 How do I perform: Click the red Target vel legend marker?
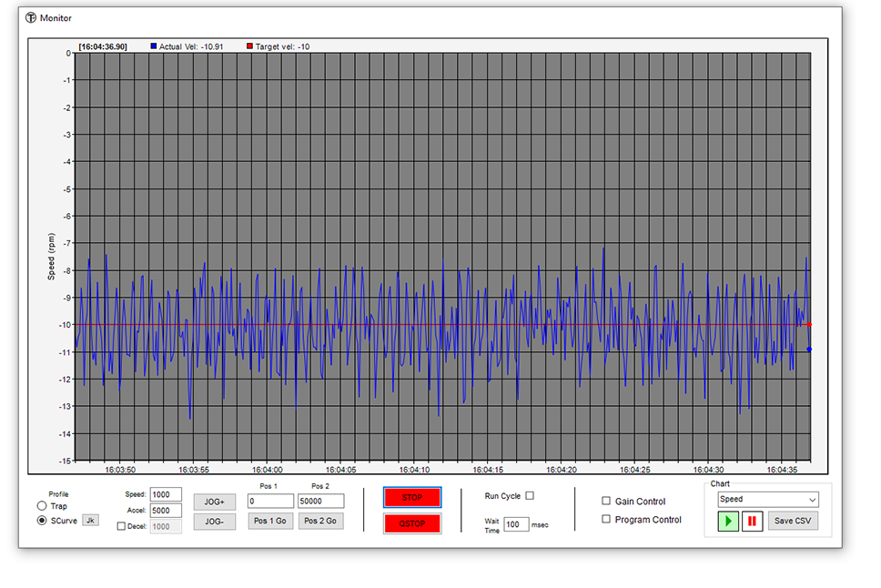[x=250, y=46]
